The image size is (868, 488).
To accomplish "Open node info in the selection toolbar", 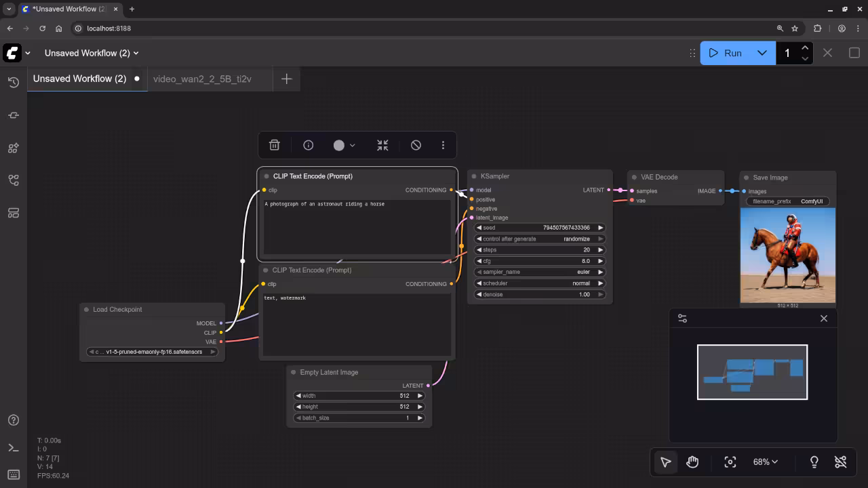I will pyautogui.click(x=308, y=144).
